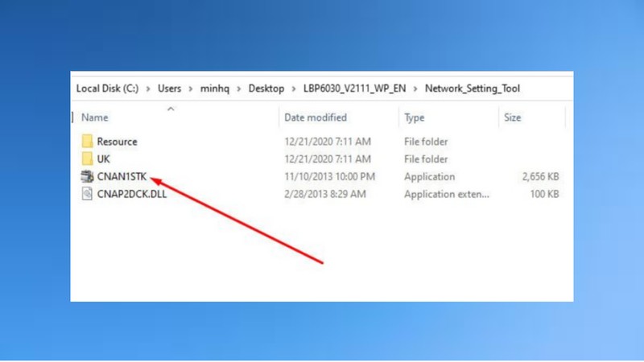
Task: Open LBP6030_V2111_WP_EN breadcrumb
Action: point(354,88)
